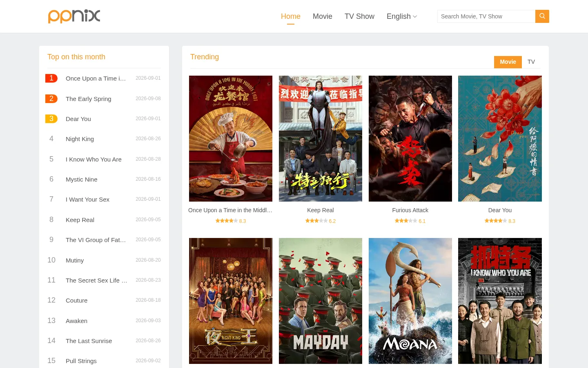This screenshot has height=368, width=588.
Task: Click the 8.3 star rating under Dear You
Action: coord(500,221)
